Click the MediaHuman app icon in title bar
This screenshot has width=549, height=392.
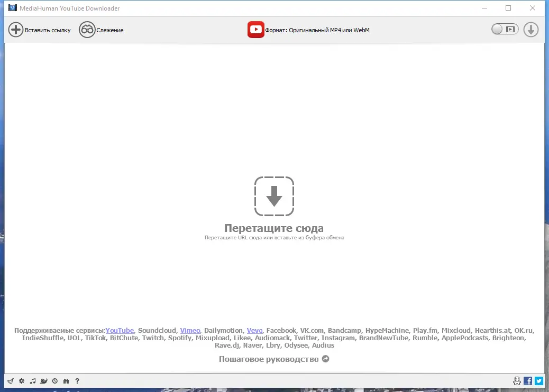click(x=13, y=8)
